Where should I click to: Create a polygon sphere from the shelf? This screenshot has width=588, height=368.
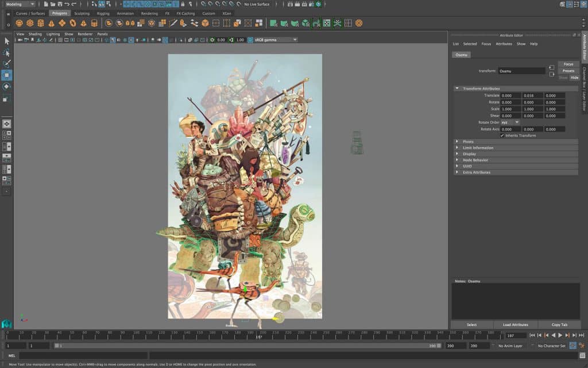tap(19, 24)
